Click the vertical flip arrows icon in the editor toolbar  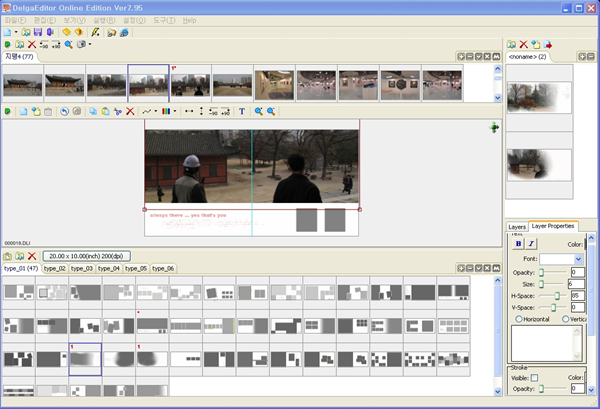pos(201,111)
